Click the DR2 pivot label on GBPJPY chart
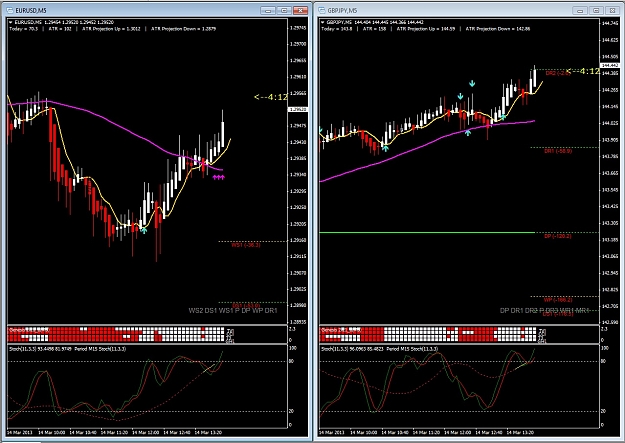This screenshot has width=625, height=443. 558,73
